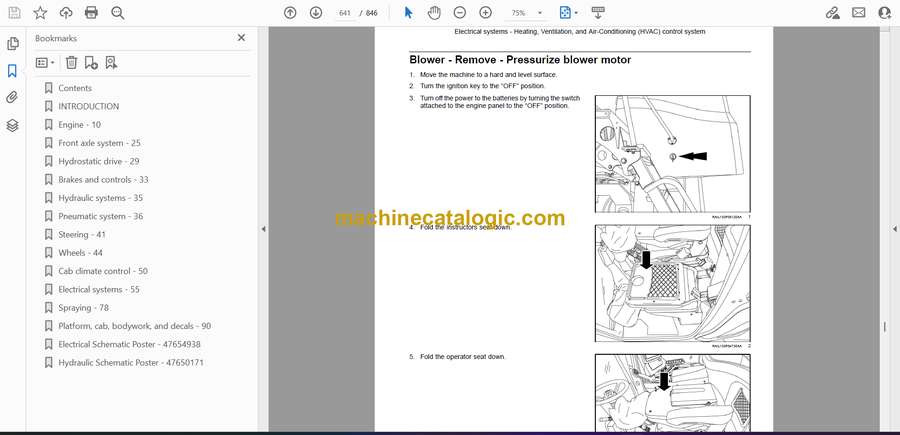The height and width of the screenshot is (435, 900).
Task: Open Hydraulic Schematic Poster - 47650171 bookmark
Action: [131, 363]
